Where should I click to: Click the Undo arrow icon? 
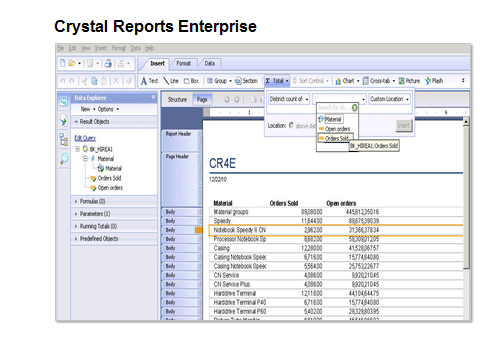pyautogui.click(x=63, y=81)
